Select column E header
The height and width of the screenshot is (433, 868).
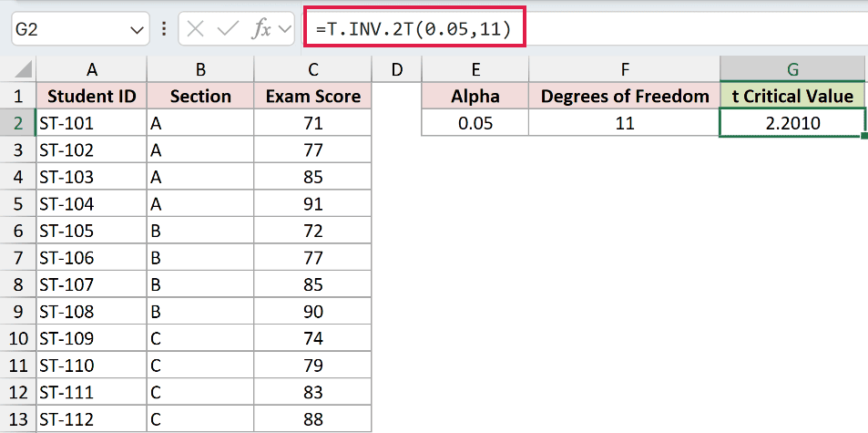tap(475, 69)
